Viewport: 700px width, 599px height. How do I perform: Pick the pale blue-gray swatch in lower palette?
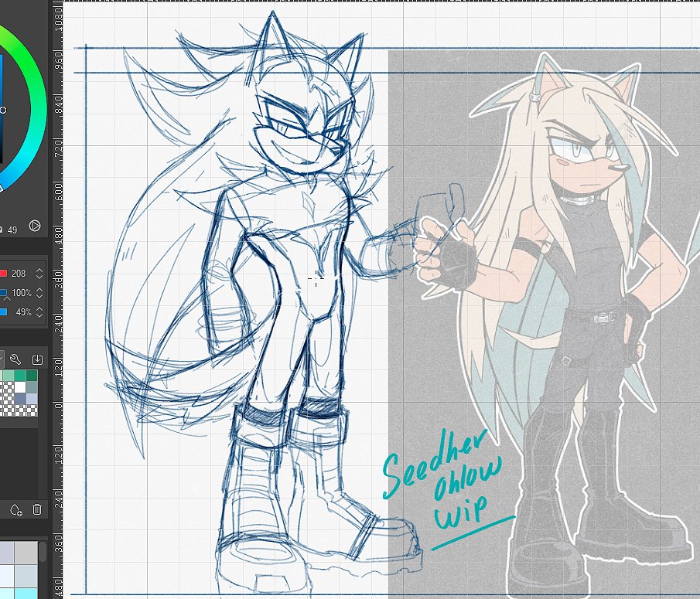pos(26,577)
